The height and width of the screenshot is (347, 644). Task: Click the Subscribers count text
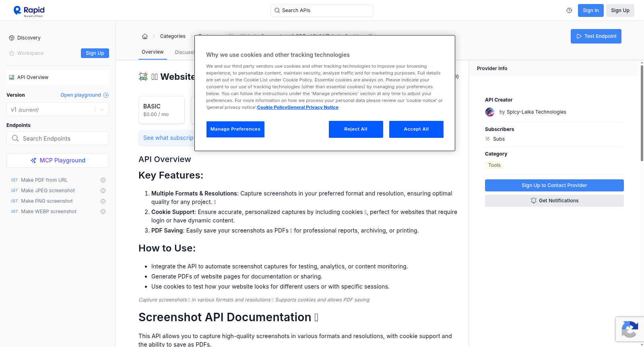(495, 139)
